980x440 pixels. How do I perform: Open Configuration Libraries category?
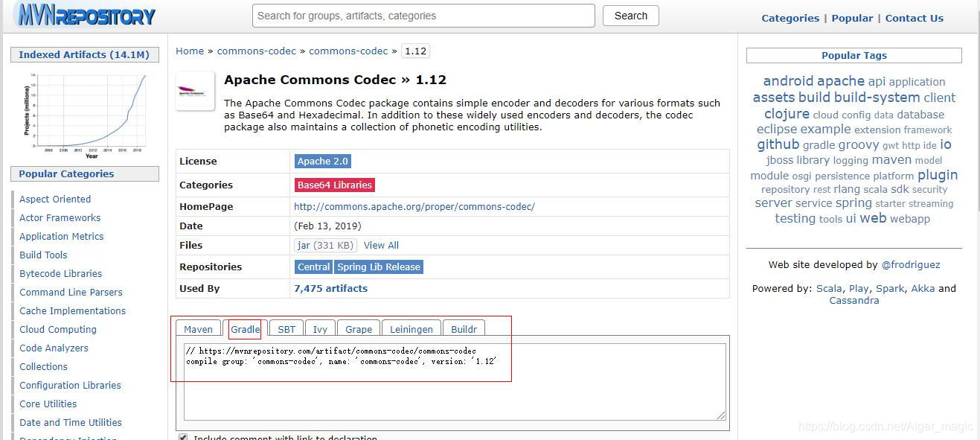point(70,385)
